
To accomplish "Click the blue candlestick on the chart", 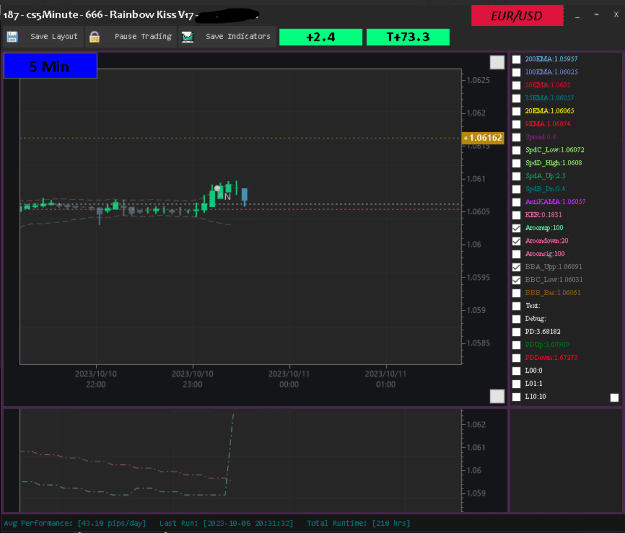I will (x=244, y=195).
